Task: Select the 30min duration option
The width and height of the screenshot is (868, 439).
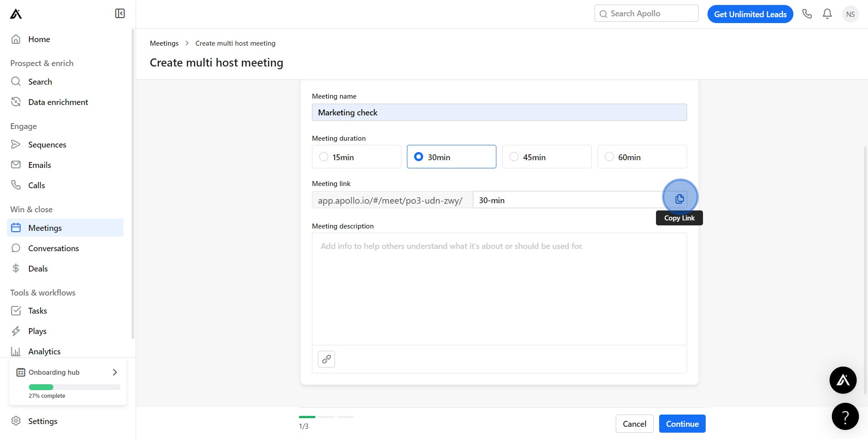Action: point(452,157)
